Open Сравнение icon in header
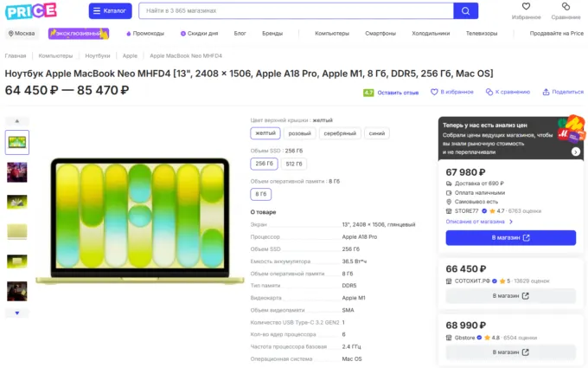Screen dimensions: 588x368 (x=566, y=6)
